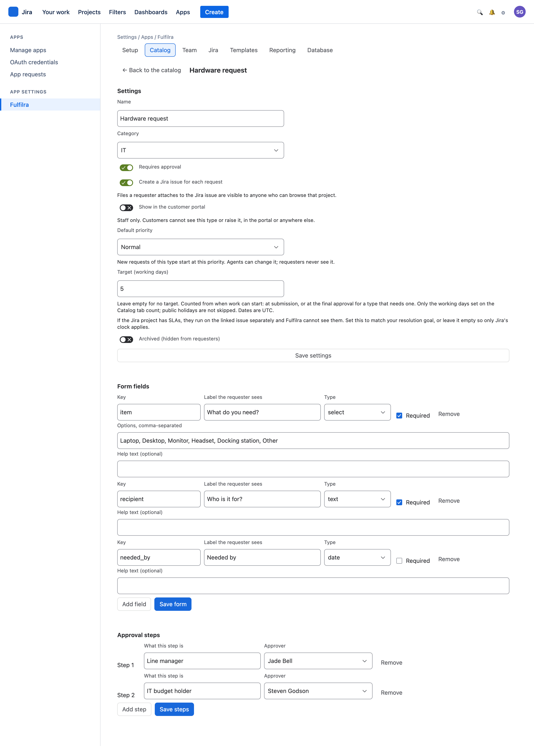The width and height of the screenshot is (534, 756).
Task: Switch to the Setup tab
Action: coord(130,50)
